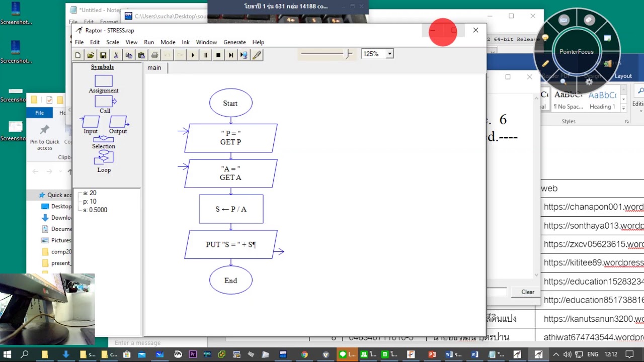The height and width of the screenshot is (362, 644).
Task: Apply the No Spacing style in Word
Action: [568, 100]
